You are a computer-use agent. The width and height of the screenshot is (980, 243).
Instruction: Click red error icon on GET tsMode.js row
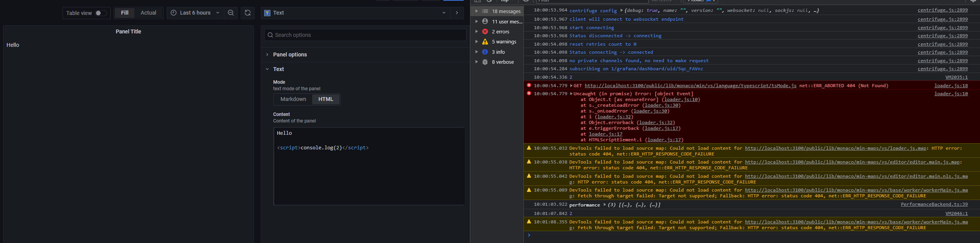click(529, 85)
